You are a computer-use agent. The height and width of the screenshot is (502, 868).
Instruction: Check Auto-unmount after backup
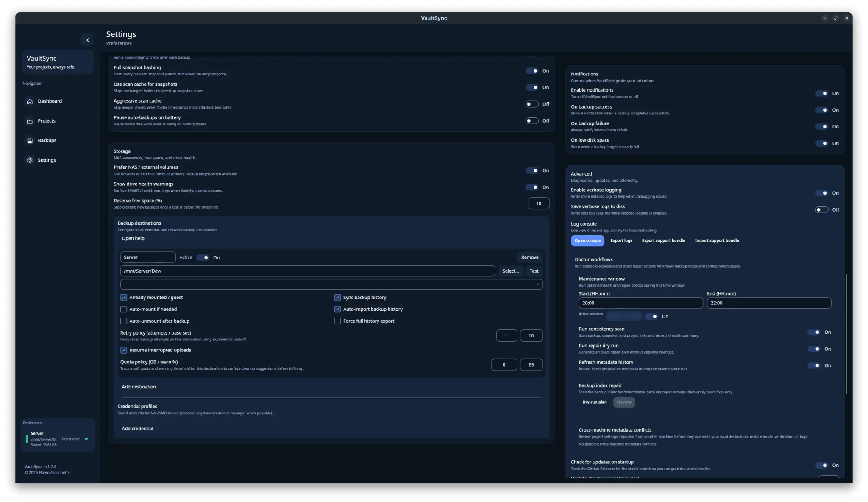tap(123, 321)
